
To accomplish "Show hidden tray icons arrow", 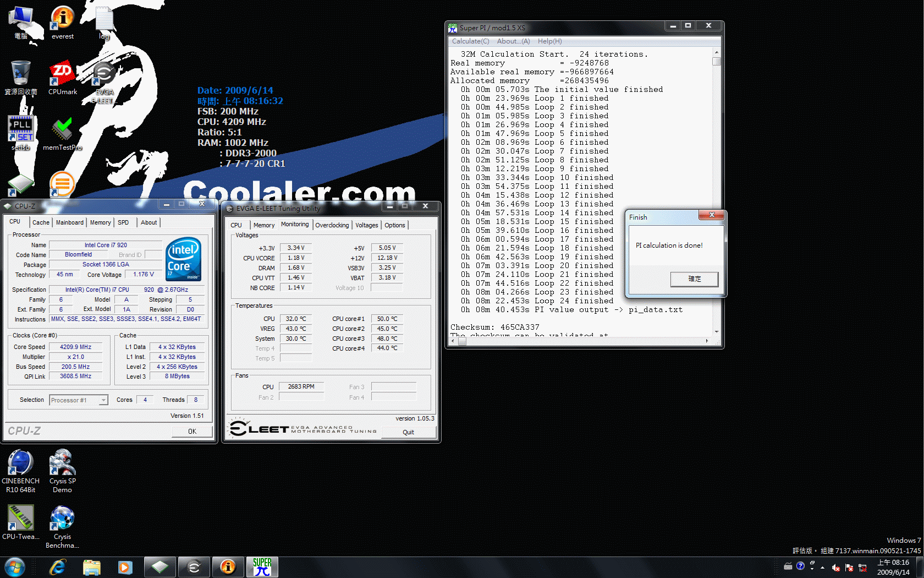I will [822, 568].
